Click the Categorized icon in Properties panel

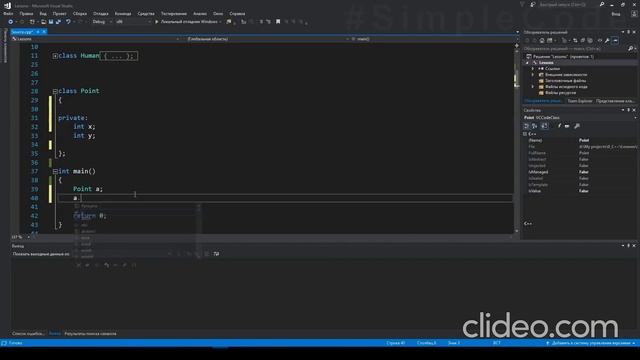tap(527, 126)
